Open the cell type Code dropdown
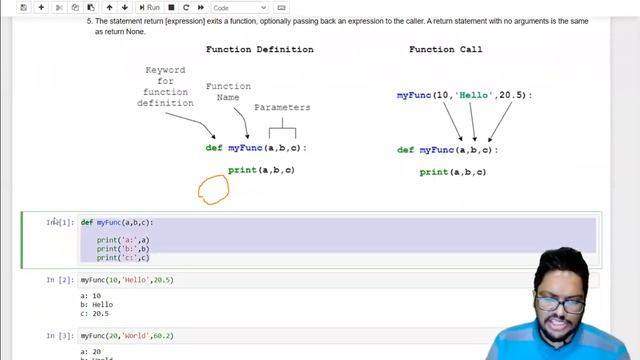Image resolution: width=640 pixels, height=360 pixels. coord(240,8)
